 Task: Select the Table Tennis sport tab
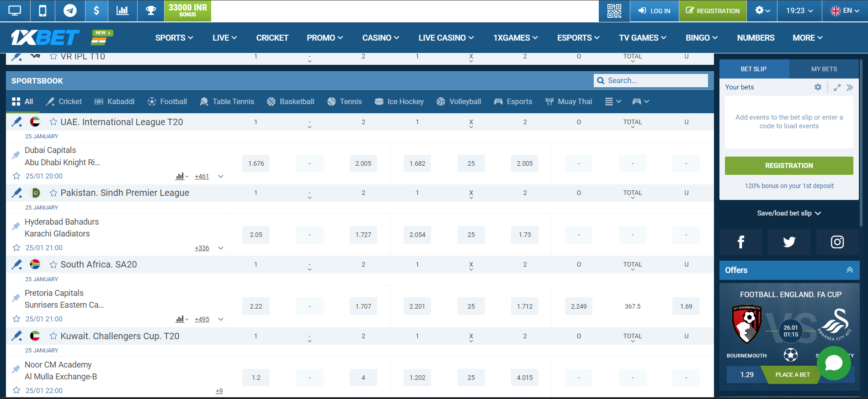click(227, 102)
